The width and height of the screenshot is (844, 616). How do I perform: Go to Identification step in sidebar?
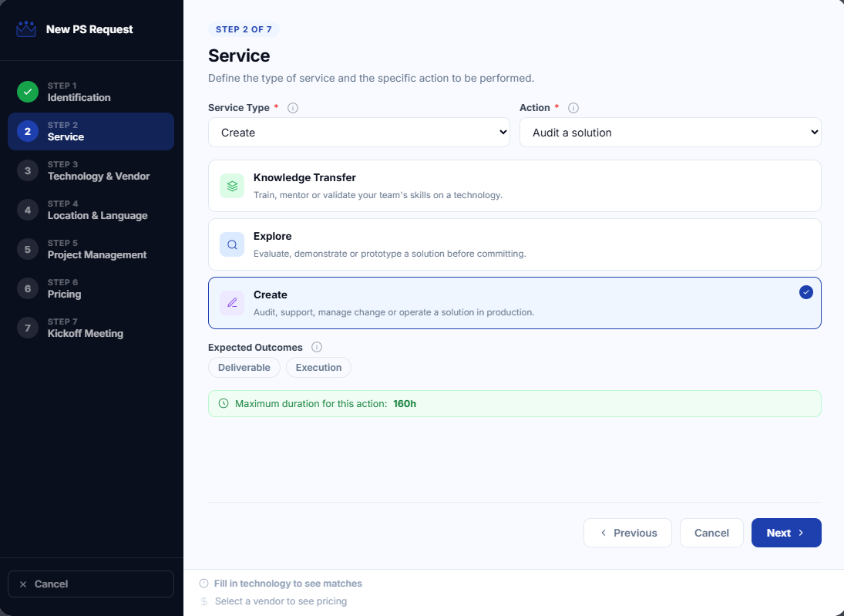91,92
